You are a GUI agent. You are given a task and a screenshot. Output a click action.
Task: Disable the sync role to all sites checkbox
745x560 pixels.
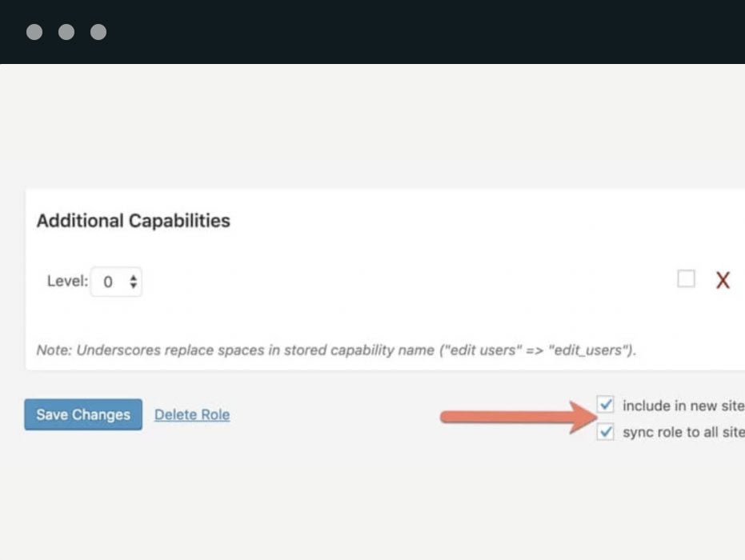[x=606, y=433]
